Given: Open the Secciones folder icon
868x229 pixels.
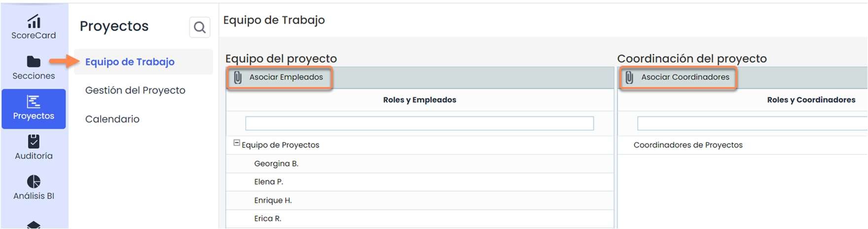Looking at the screenshot, I should point(34,62).
